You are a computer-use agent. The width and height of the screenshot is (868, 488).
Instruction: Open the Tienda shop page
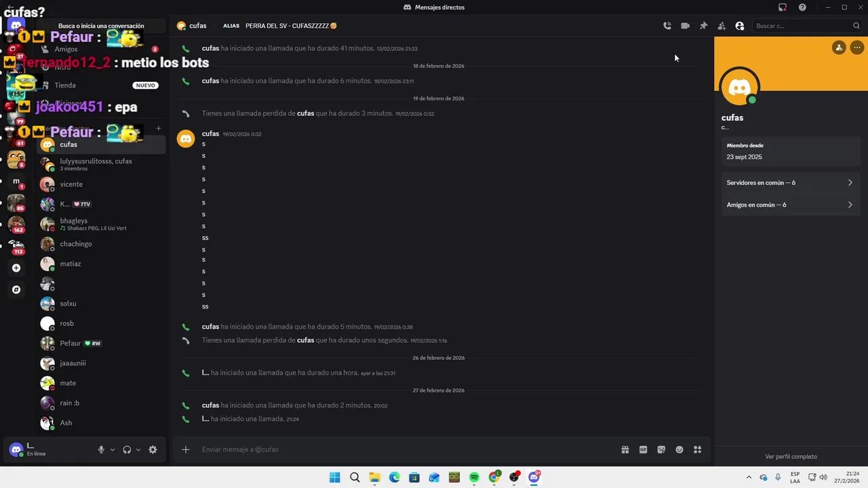(101, 85)
